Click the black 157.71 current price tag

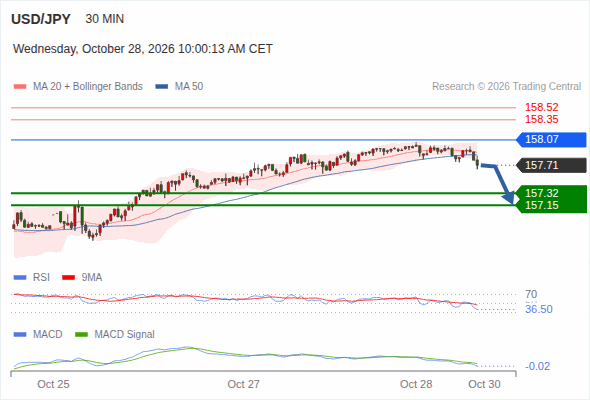[x=552, y=165]
